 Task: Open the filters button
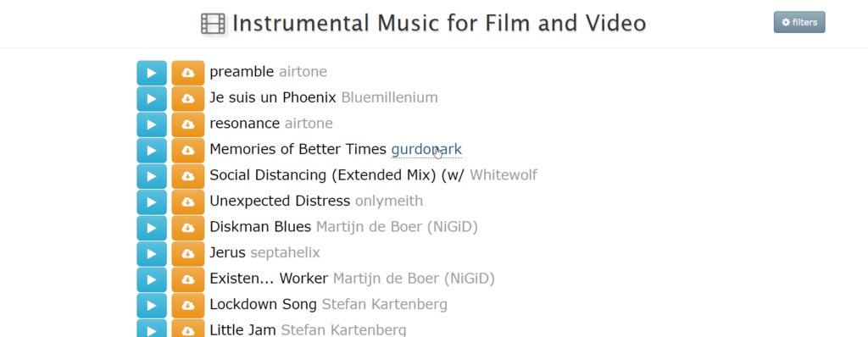click(x=799, y=22)
